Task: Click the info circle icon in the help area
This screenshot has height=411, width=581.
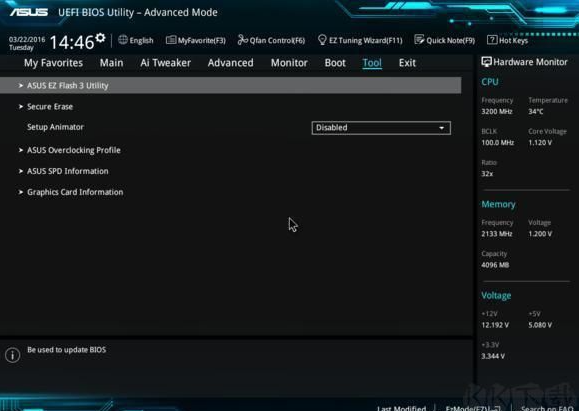Action: click(x=13, y=355)
